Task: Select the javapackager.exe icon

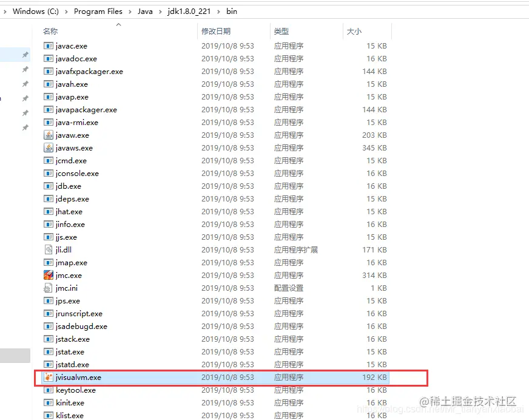Action: pos(49,109)
